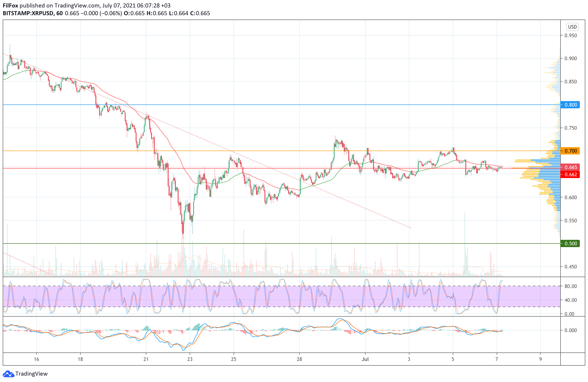The image size is (588, 382).
Task: Click date 16 on the time axis
Action: (x=36, y=359)
